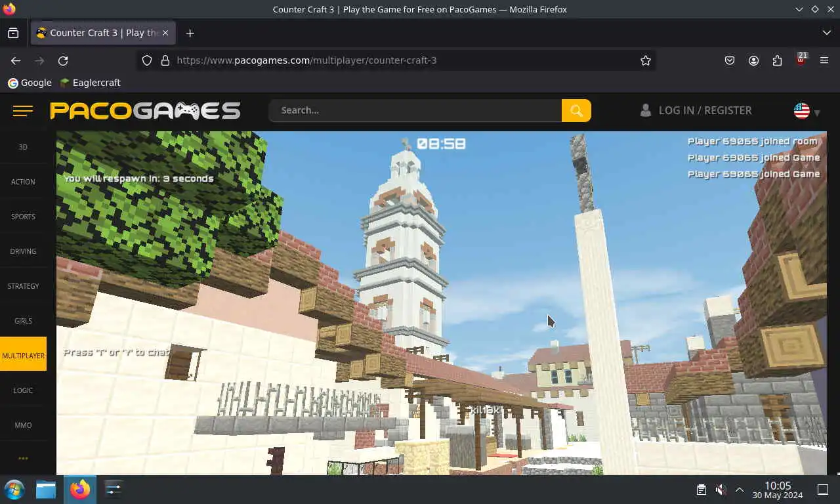Go back with Firefox back arrow

pos(16,60)
